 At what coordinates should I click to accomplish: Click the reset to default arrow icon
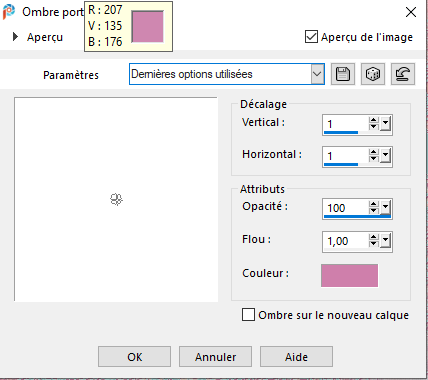pyautogui.click(x=403, y=74)
